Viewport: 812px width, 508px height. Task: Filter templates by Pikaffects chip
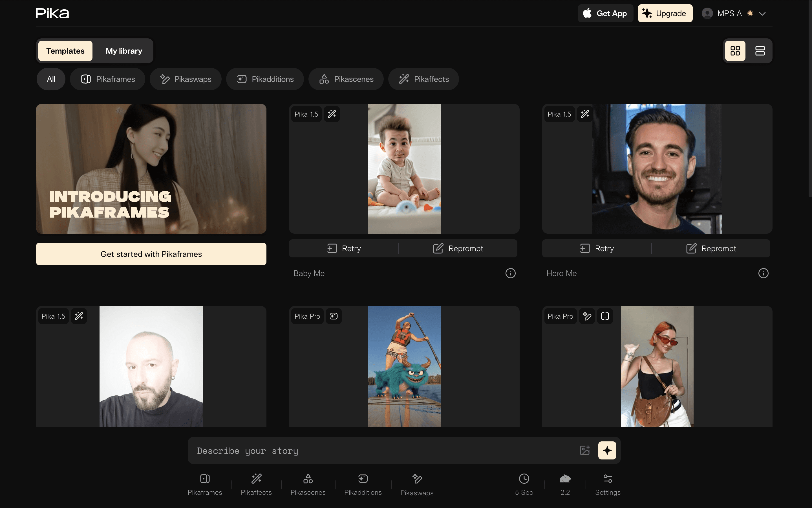pyautogui.click(x=423, y=79)
